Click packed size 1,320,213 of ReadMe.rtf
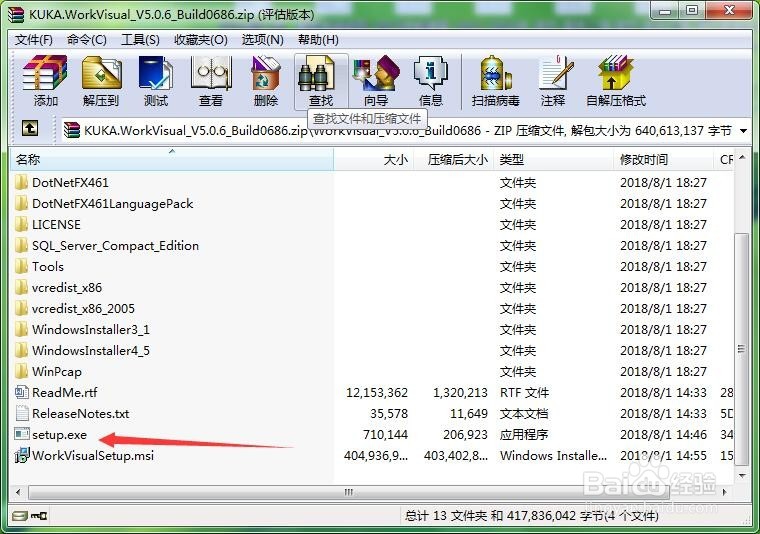 click(x=460, y=393)
